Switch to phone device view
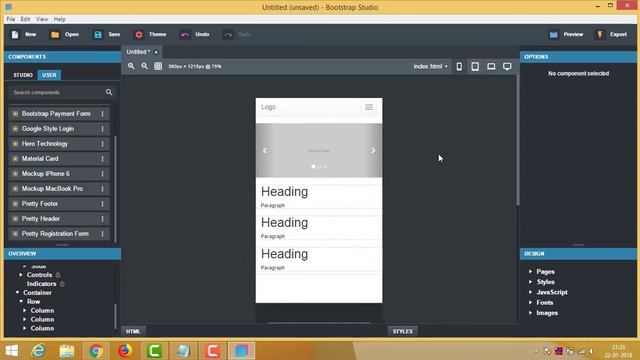Image resolution: width=640 pixels, height=360 pixels. coord(459,66)
